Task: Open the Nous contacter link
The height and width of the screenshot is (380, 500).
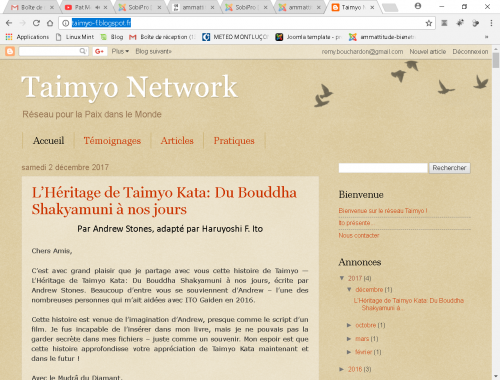Action: (x=359, y=235)
